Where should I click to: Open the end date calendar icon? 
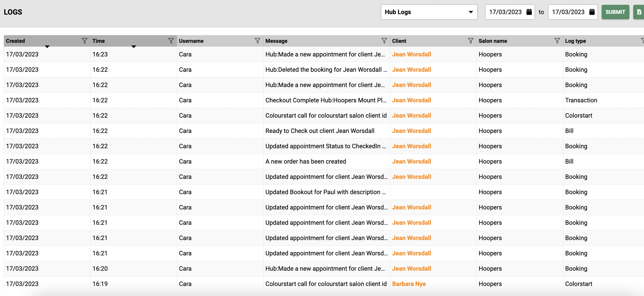pos(592,12)
